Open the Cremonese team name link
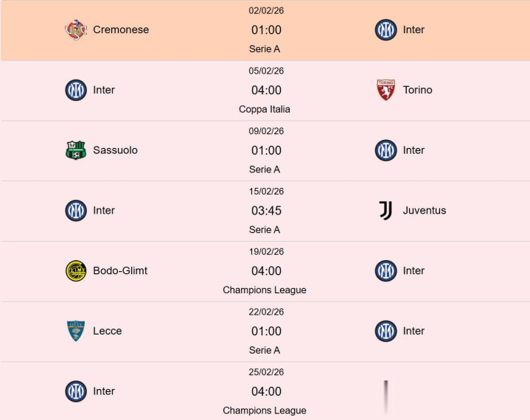 click(121, 30)
